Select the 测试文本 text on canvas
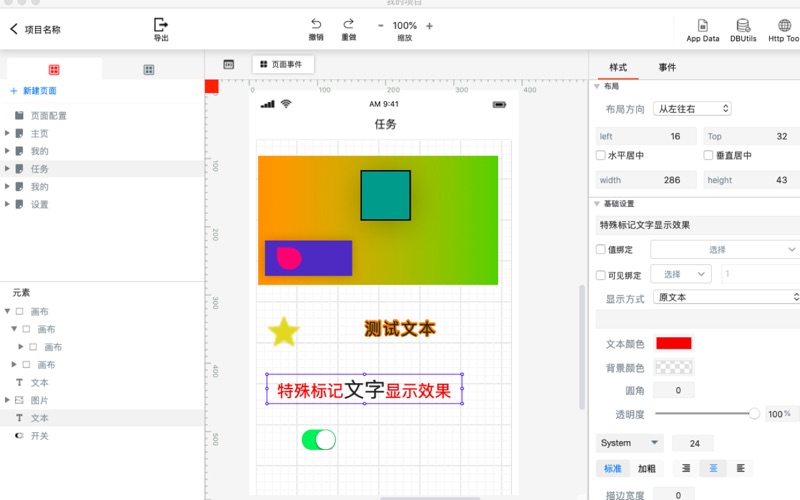This screenshot has width=800, height=500. [400, 329]
